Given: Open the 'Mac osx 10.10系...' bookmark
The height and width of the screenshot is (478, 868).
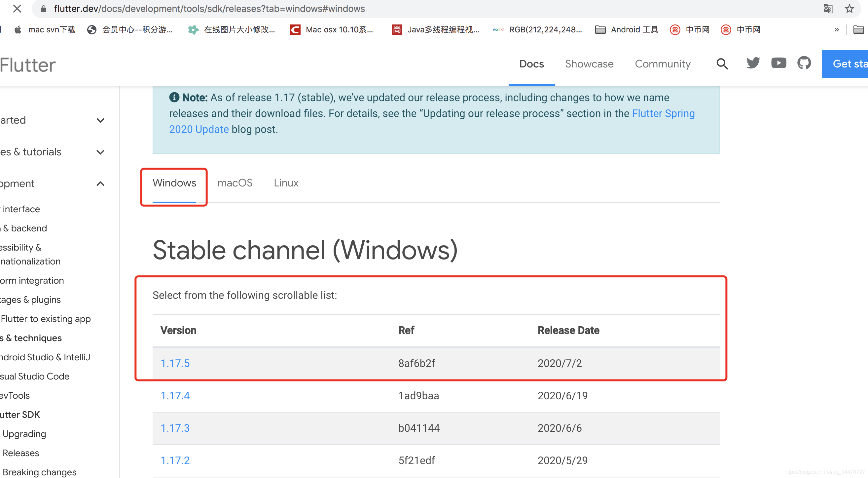Looking at the screenshot, I should click(332, 30).
